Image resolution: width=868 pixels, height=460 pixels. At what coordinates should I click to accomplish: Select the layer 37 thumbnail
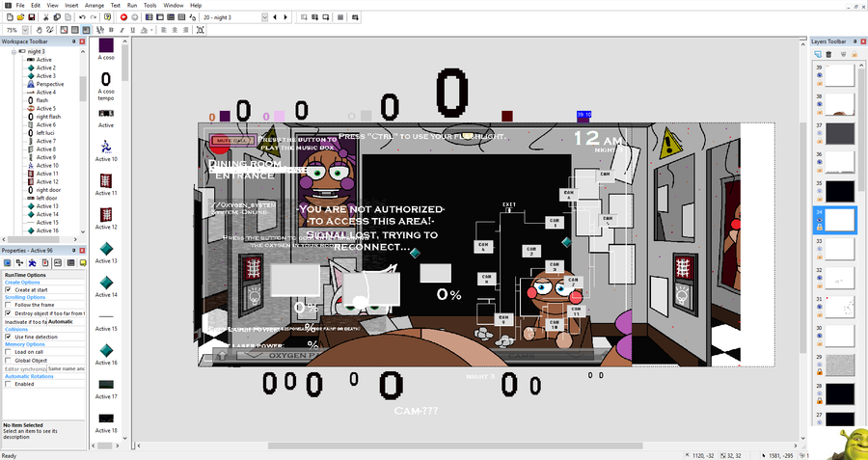pos(840,133)
